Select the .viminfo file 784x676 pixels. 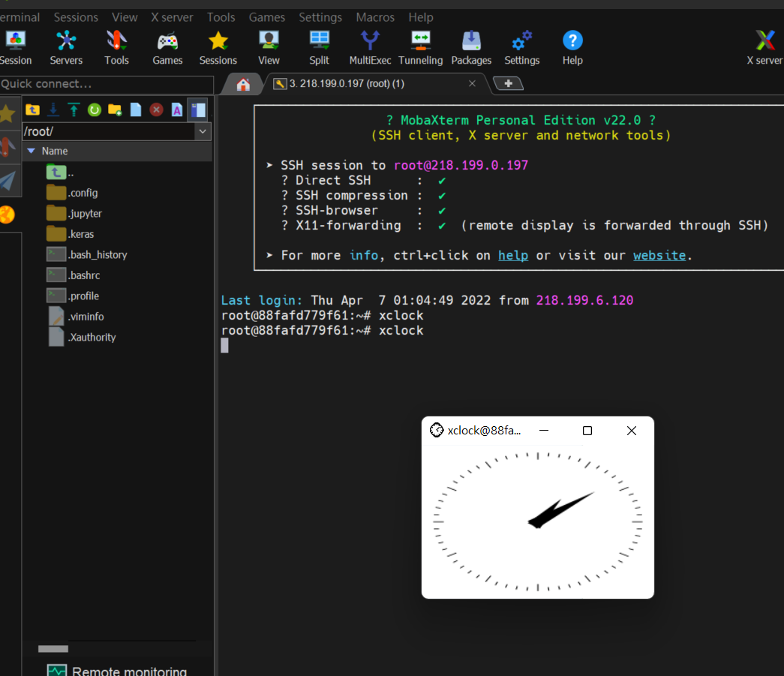coord(76,317)
